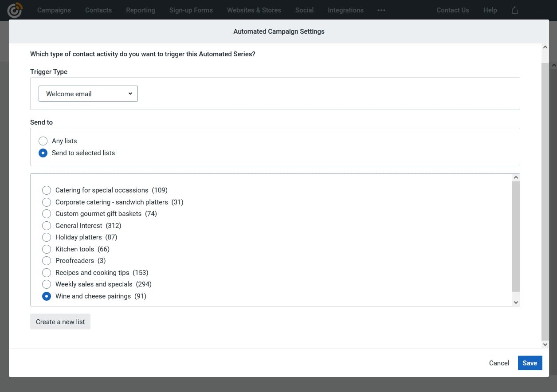The width and height of the screenshot is (557, 392).
Task: Click "Create a new list"
Action: pyautogui.click(x=60, y=321)
